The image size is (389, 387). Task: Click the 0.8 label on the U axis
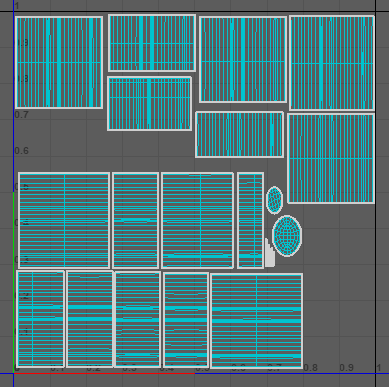point(310,367)
